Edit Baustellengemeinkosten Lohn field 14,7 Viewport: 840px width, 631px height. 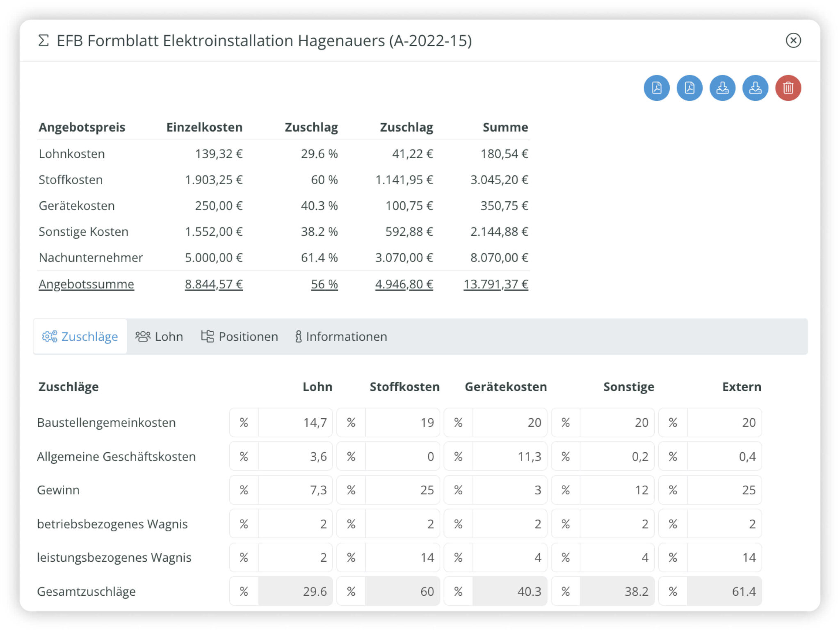coord(295,422)
